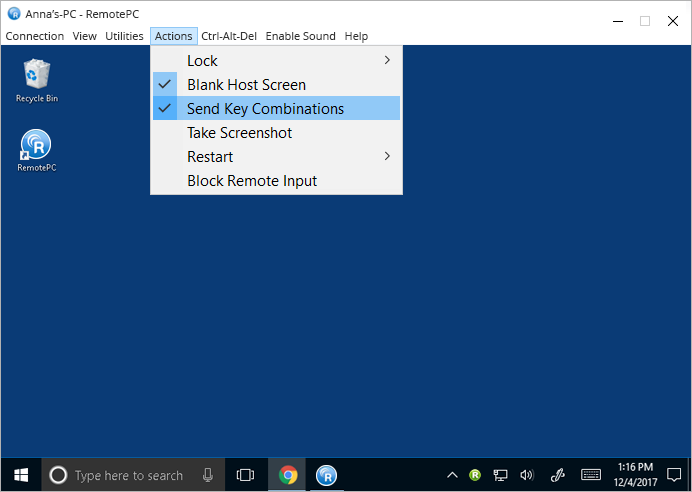The width and height of the screenshot is (692, 492).
Task: Click the Cortana circle icon
Action: click(58, 475)
